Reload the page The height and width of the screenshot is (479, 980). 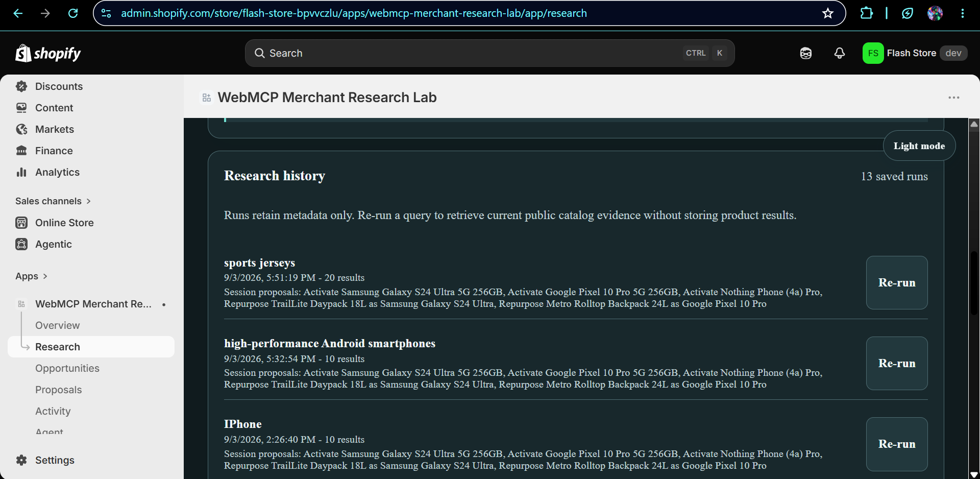pos(73,13)
